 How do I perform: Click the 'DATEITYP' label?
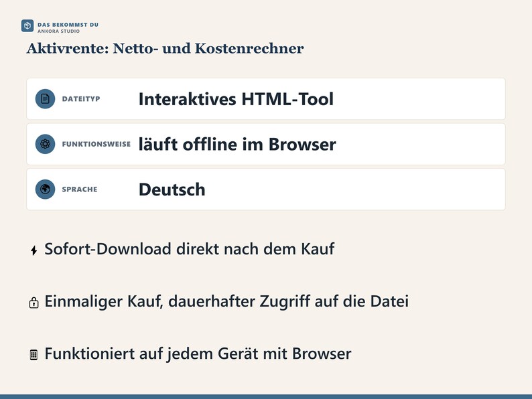pyautogui.click(x=81, y=99)
